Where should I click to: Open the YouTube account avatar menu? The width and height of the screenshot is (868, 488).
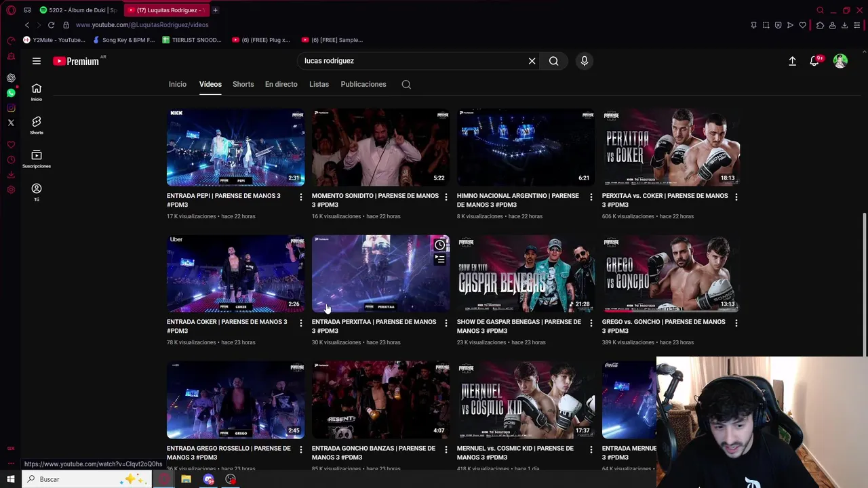click(x=840, y=61)
